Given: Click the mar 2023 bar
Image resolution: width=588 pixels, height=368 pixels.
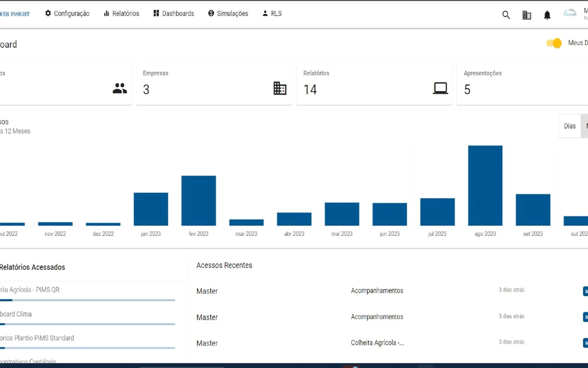Looking at the screenshot, I should click(246, 223).
